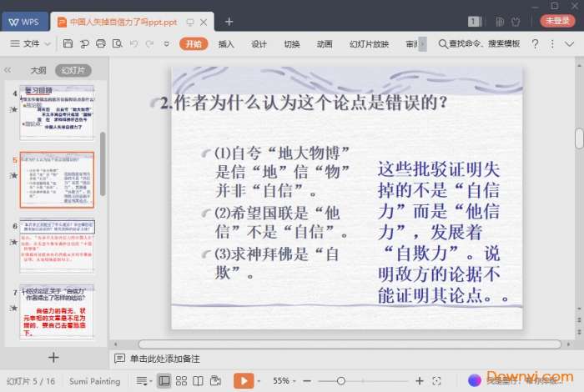Screen dimensions: 584x392
Task: Open the 文件 menu
Action: (32, 43)
